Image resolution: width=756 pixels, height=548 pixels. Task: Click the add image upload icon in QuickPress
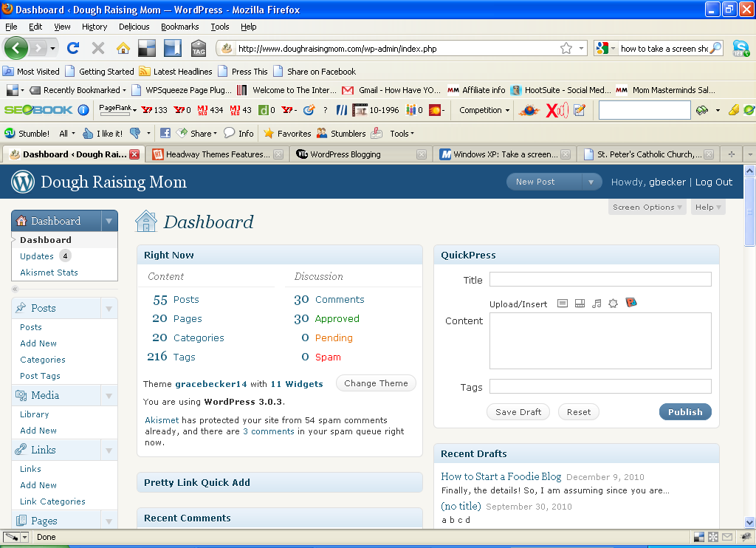tap(562, 304)
